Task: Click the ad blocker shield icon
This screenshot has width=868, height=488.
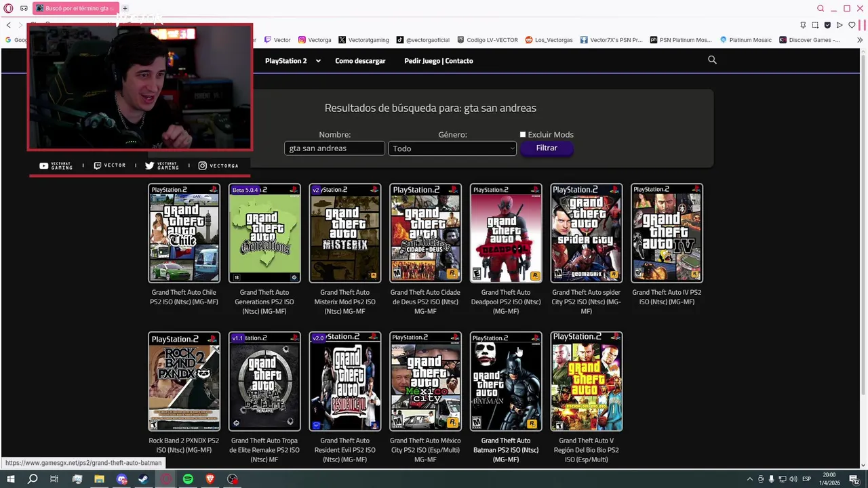Action: coord(827,25)
